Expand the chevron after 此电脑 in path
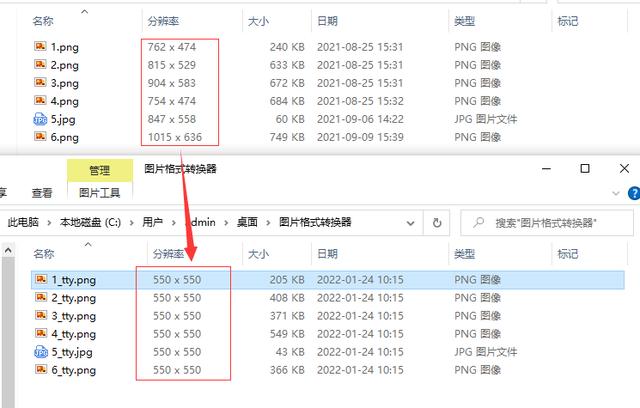 49,223
